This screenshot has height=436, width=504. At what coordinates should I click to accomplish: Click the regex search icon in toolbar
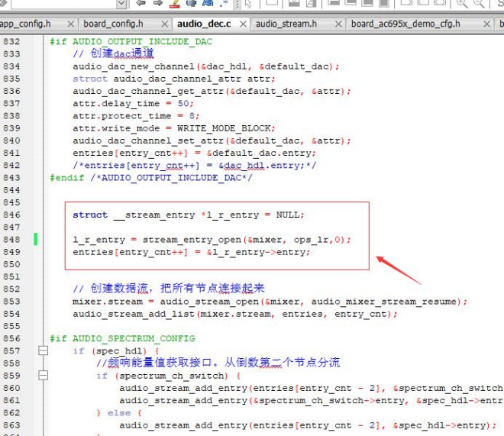(224, 3)
